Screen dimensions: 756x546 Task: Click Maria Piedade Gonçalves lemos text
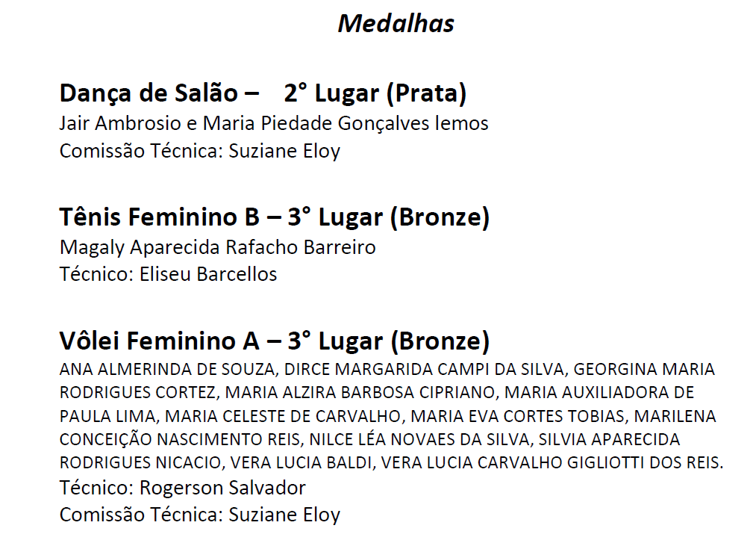[x=346, y=123]
